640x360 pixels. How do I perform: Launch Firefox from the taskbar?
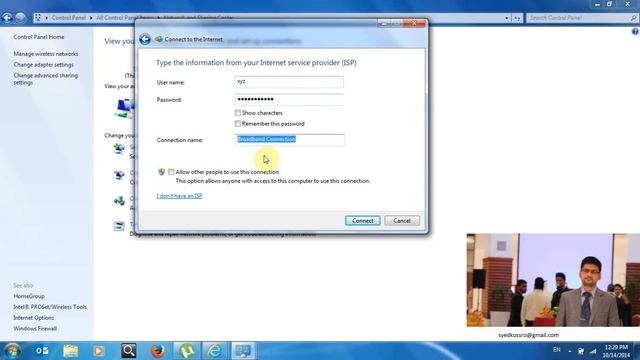tap(158, 351)
